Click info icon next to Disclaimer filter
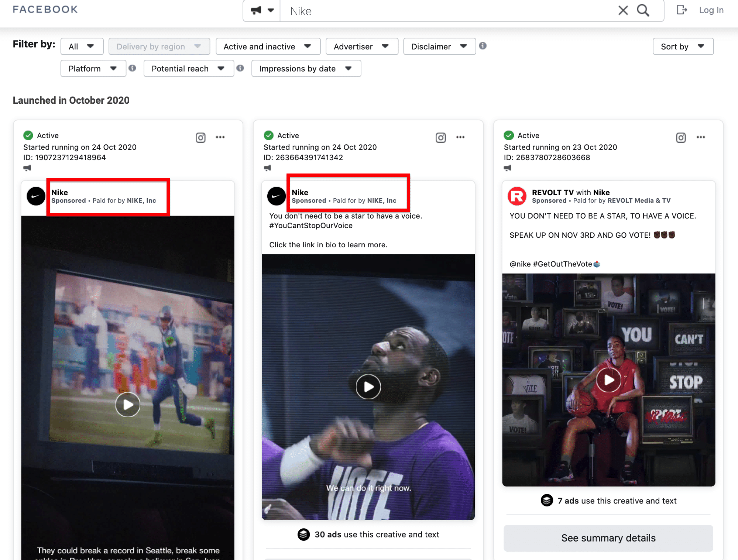The width and height of the screenshot is (738, 560). point(483,46)
